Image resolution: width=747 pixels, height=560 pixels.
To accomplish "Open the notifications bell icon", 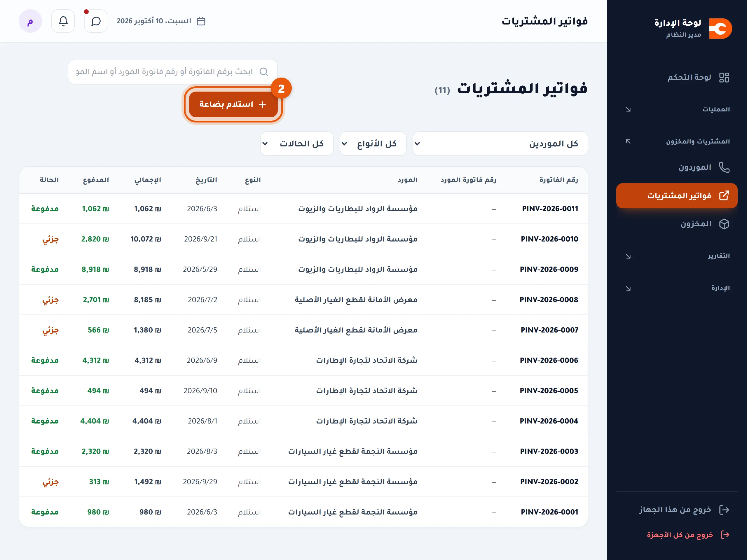I will pyautogui.click(x=63, y=21).
